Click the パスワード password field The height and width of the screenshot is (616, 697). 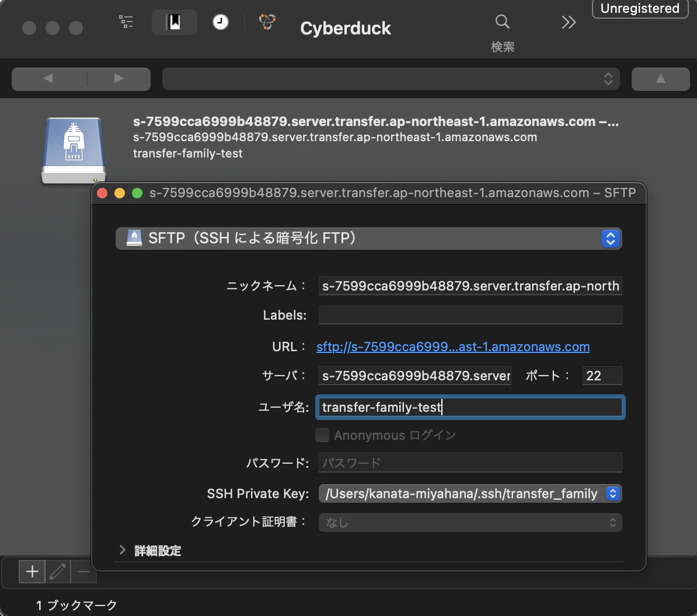470,463
